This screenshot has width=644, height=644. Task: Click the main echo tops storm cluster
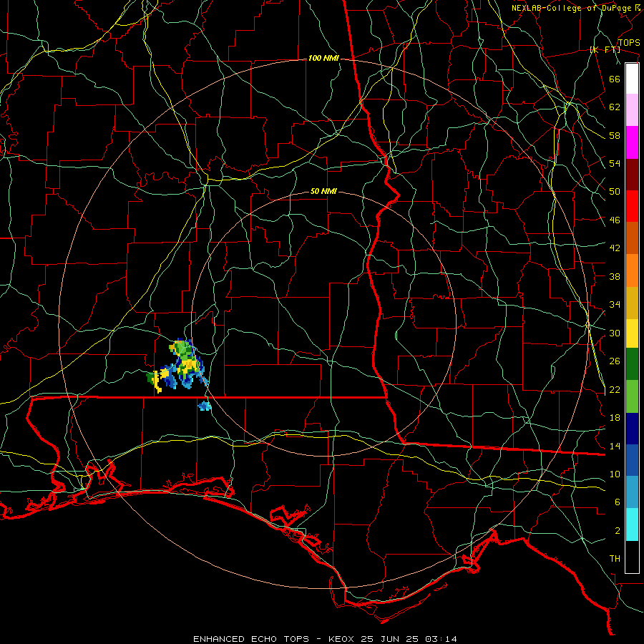(x=177, y=365)
